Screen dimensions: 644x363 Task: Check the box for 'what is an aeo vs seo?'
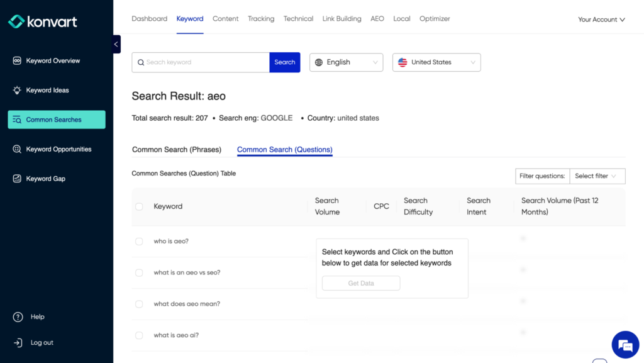coord(139,272)
